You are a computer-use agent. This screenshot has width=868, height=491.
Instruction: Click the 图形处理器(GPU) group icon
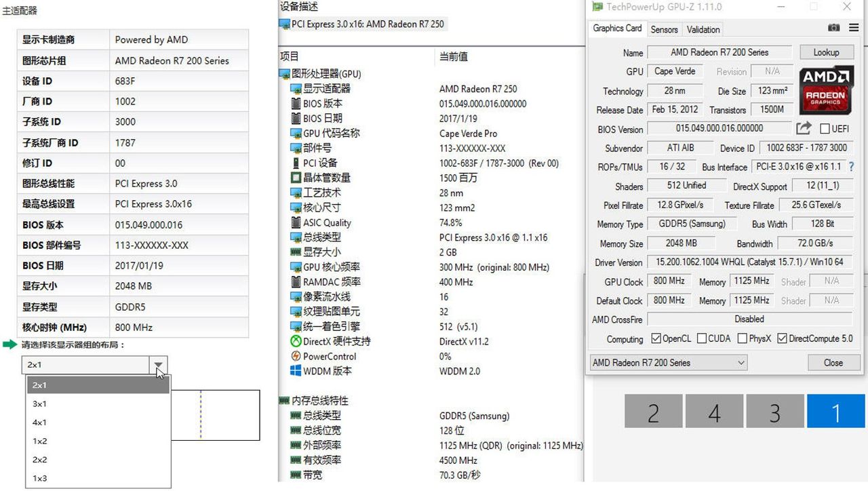tap(284, 74)
